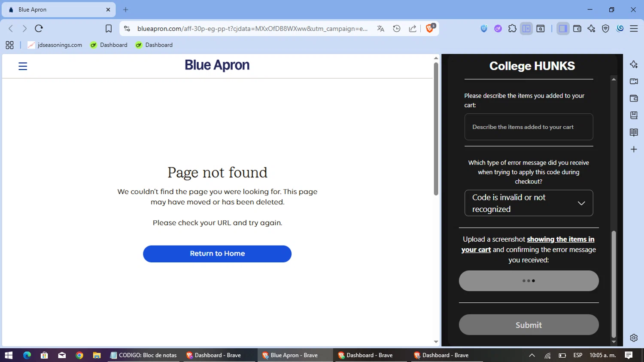Open Leo AI sparkle icon in toolbar
The image size is (644, 362).
(x=591, y=28)
